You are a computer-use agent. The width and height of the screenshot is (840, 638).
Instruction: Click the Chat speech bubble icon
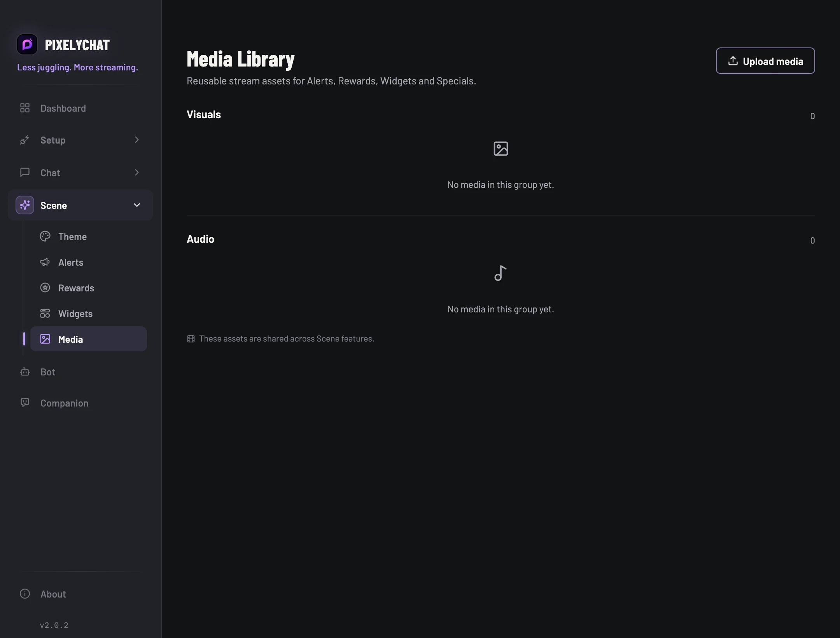(25, 172)
